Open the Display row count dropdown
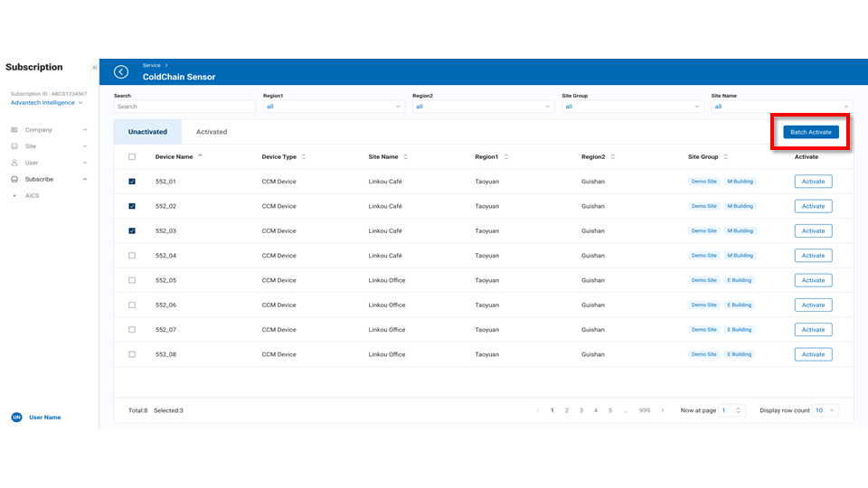Image resolution: width=868 pixels, height=488 pixels. coord(826,410)
